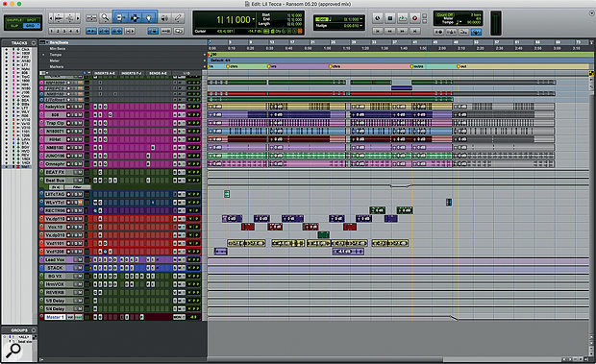Click I/O column header
Screen dimensions: 596x364
click(x=186, y=73)
